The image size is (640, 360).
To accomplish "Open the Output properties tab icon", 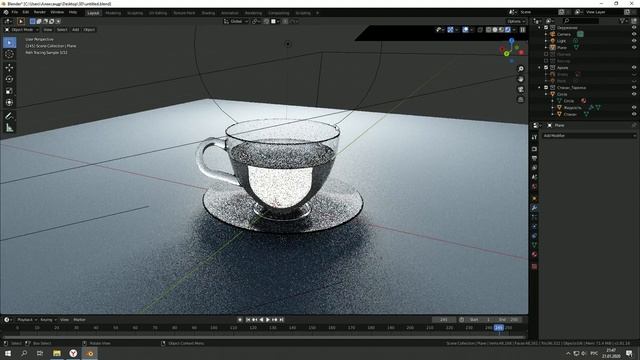I will click(x=534, y=158).
